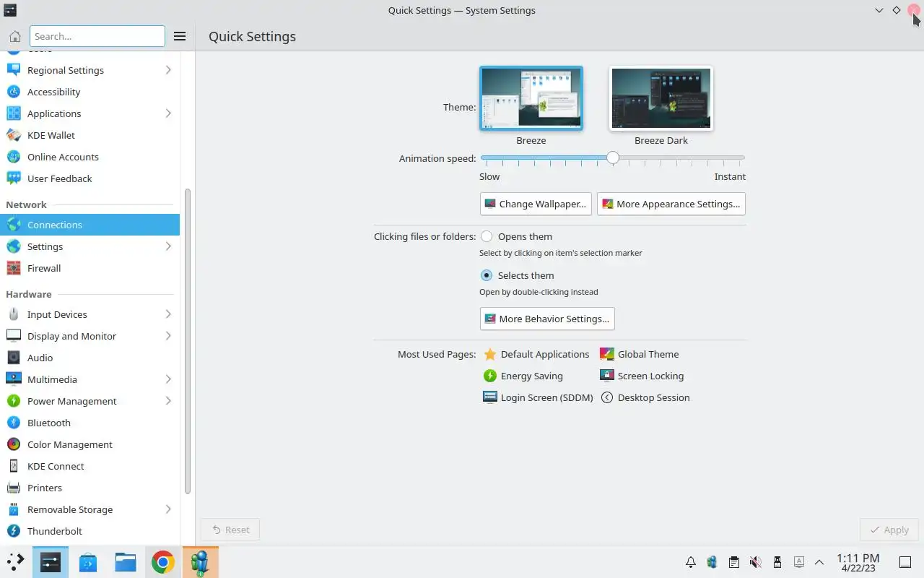924x578 pixels.
Task: Open the Printers page label
Action: (45, 488)
